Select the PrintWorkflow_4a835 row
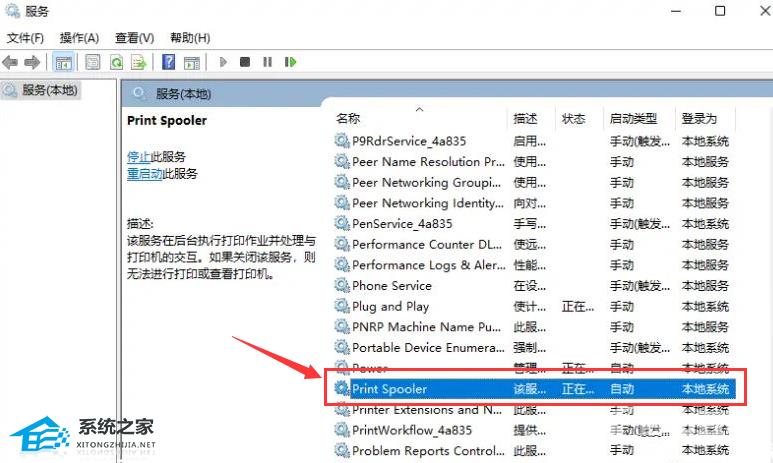This screenshot has width=773, height=463. click(534, 430)
